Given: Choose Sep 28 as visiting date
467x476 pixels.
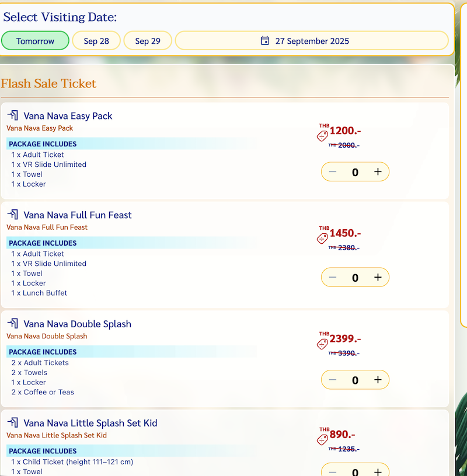Looking at the screenshot, I should pos(96,41).
